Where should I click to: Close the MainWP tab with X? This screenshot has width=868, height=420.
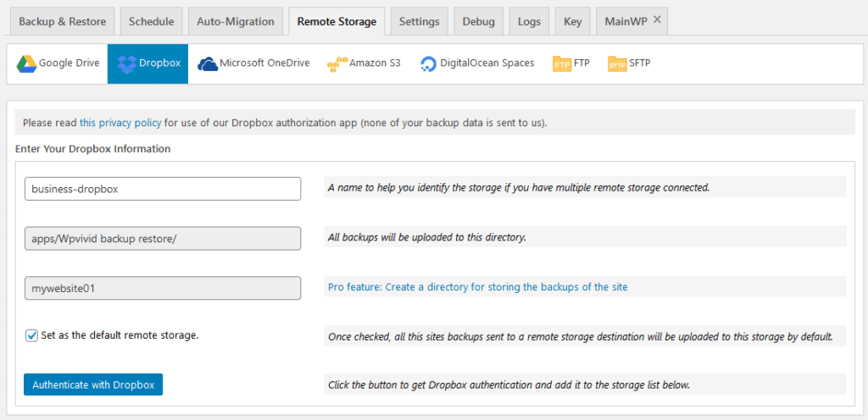pyautogui.click(x=657, y=19)
